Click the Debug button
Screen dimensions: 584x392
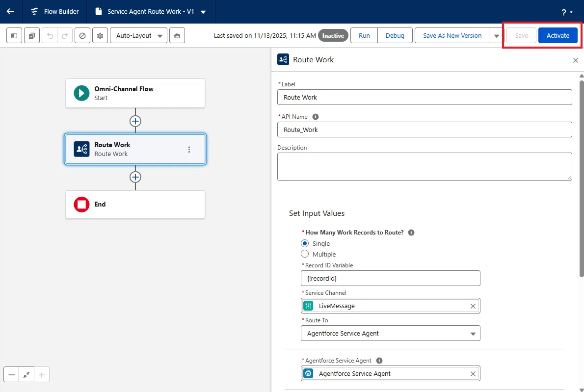tap(395, 36)
